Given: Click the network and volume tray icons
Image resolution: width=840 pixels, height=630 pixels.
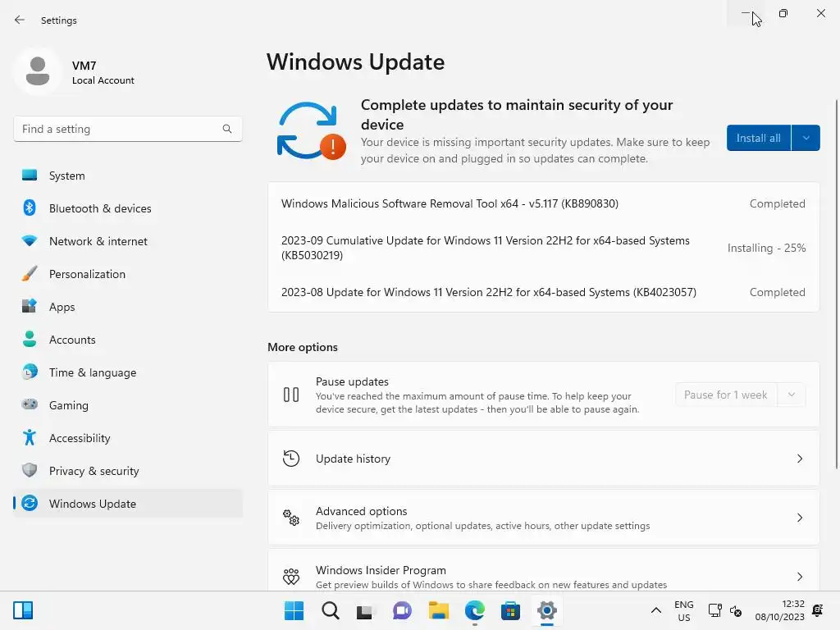Looking at the screenshot, I should pos(725,610).
